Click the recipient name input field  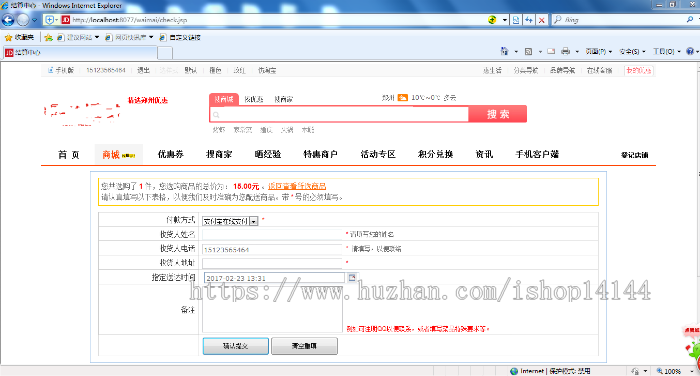[272, 234]
